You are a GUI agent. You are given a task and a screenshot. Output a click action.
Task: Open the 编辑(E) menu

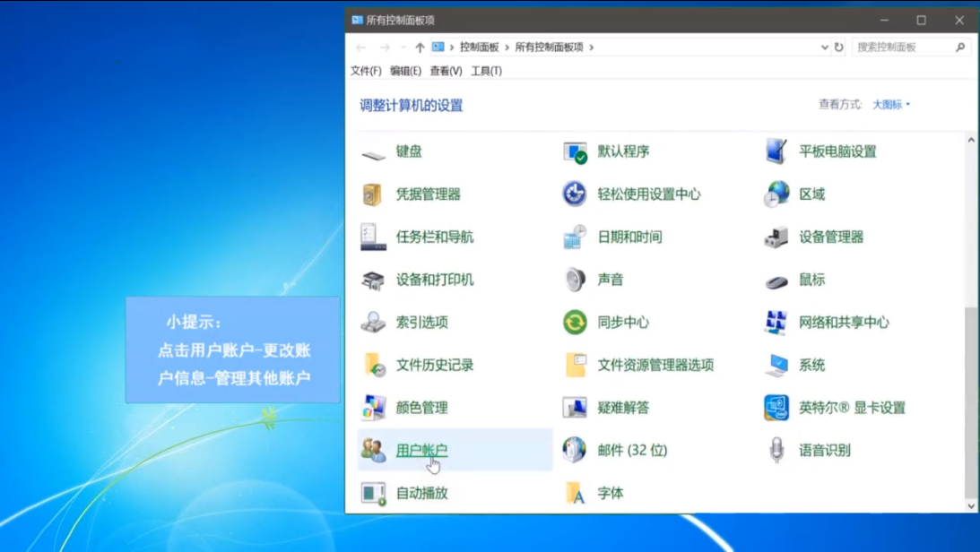(x=405, y=71)
